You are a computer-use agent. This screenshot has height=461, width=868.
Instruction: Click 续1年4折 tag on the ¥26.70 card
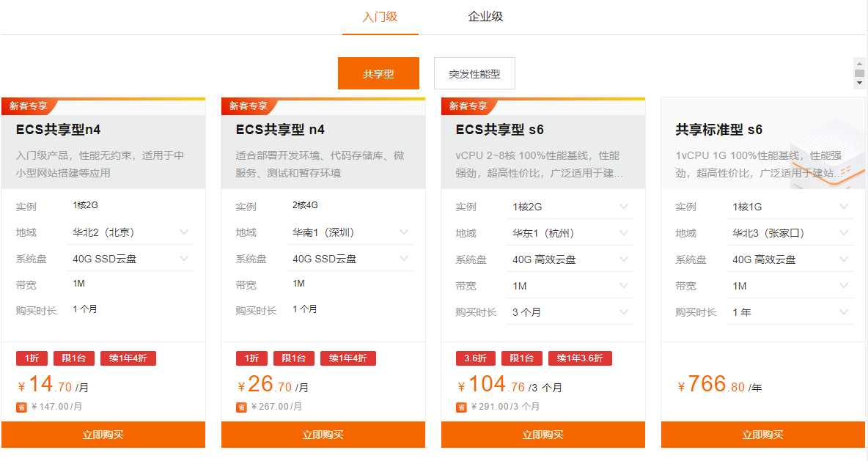pos(348,358)
